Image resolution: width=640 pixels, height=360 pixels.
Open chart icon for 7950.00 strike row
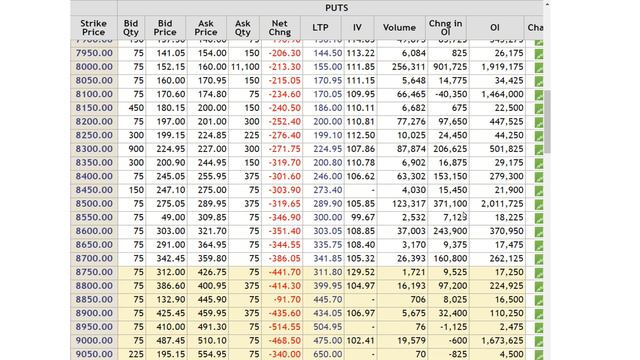click(x=539, y=54)
